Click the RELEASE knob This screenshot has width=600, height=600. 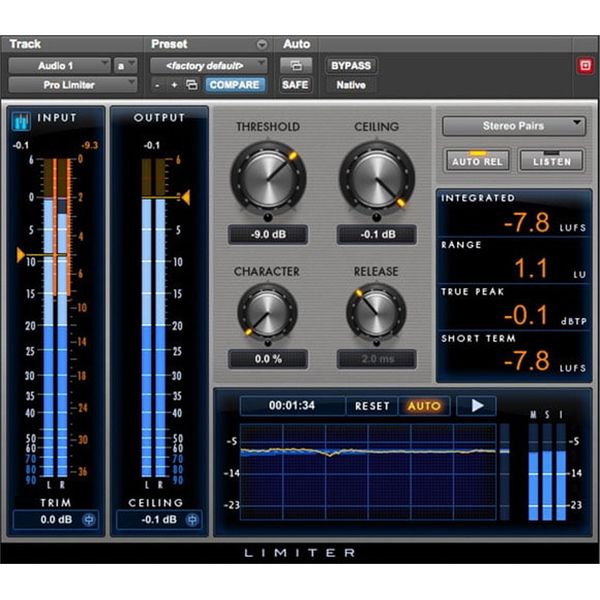pos(377,313)
